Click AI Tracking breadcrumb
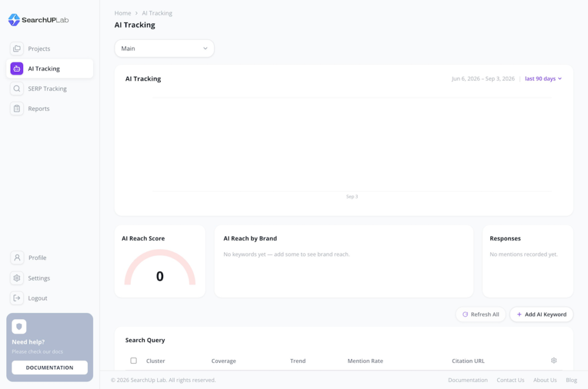The height and width of the screenshot is (389, 588). (157, 13)
